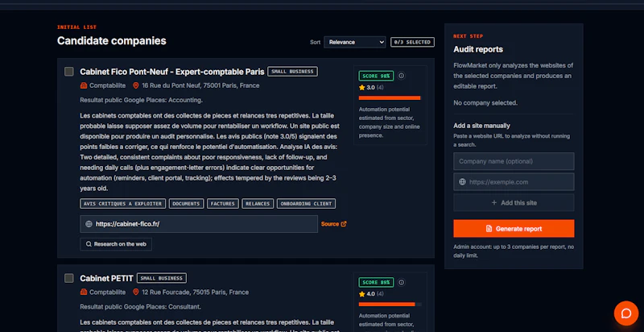Click info icon beside Score 89%
This screenshot has width=644, height=332.
pos(401,283)
